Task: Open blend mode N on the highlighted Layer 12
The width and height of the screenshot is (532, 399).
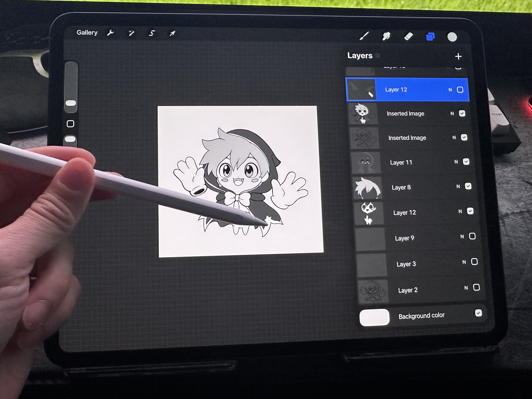Action: [450, 90]
